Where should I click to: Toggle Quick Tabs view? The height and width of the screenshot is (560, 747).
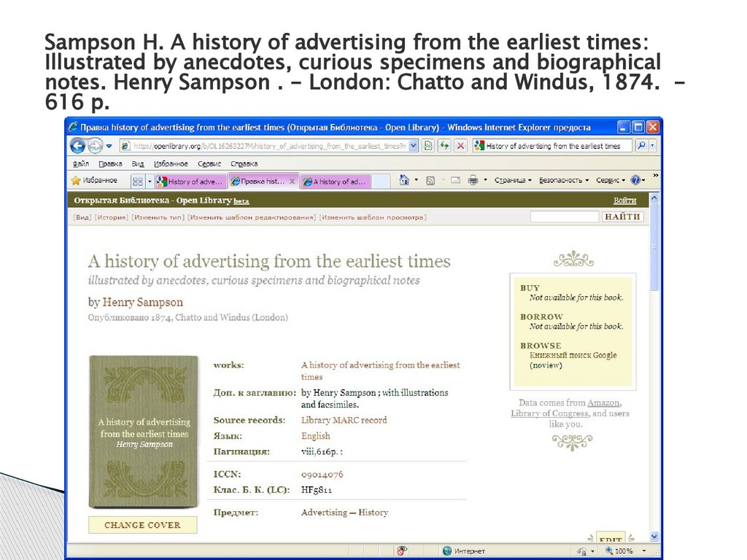click(x=137, y=179)
